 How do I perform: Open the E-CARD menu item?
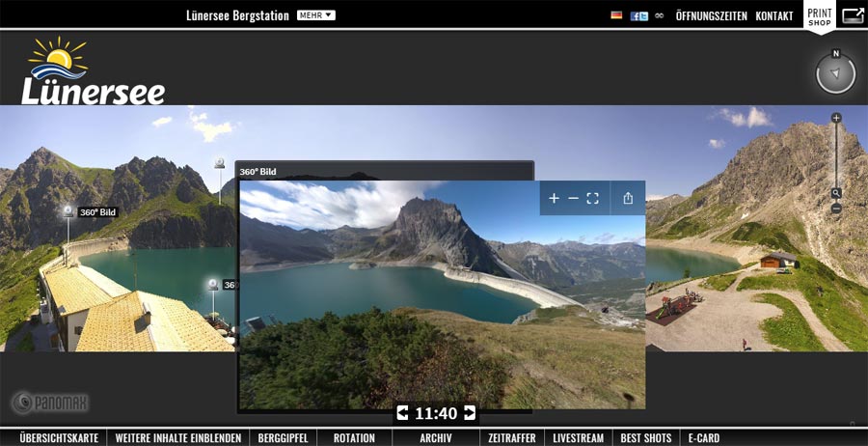click(x=704, y=437)
